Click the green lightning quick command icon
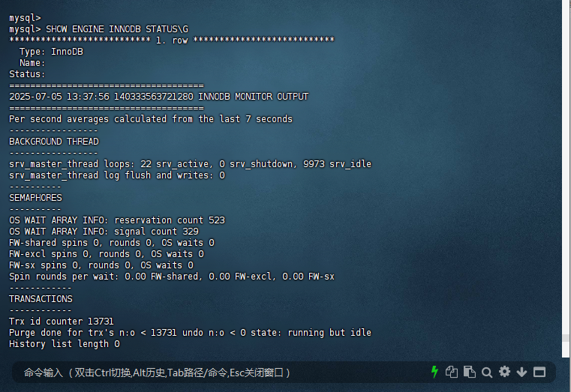 (x=434, y=372)
